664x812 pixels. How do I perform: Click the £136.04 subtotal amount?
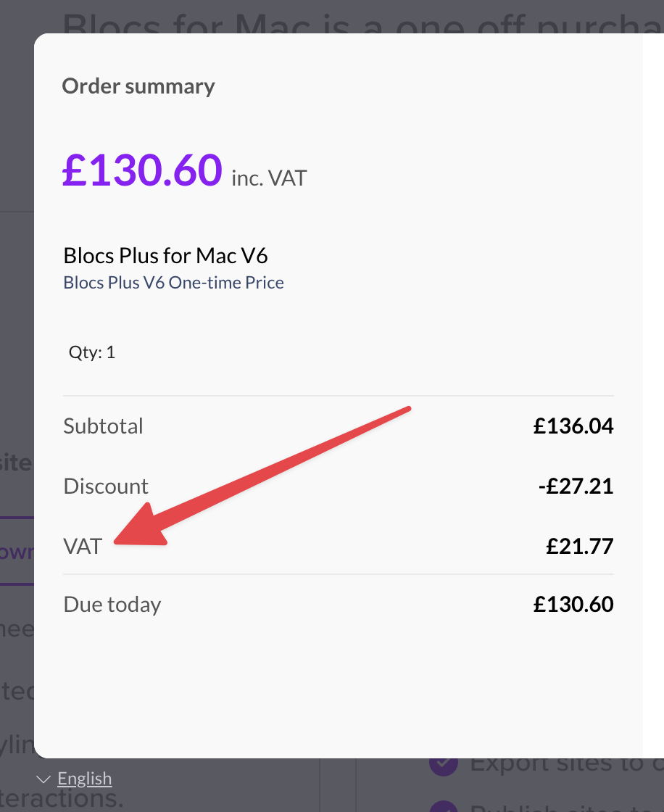573,426
